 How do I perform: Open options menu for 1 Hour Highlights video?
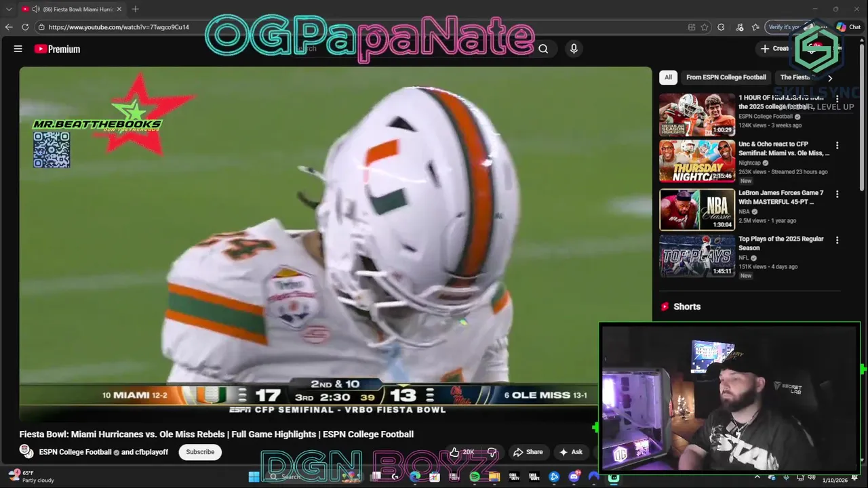(x=837, y=99)
